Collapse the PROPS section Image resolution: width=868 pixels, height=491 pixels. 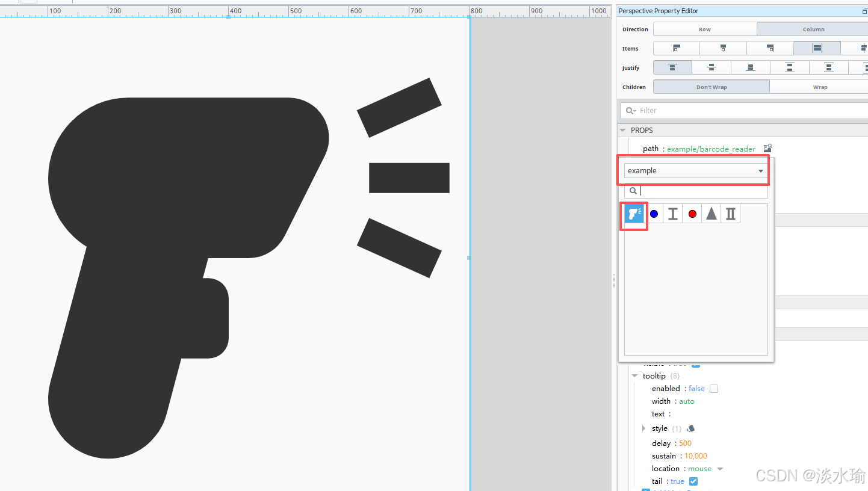622,130
